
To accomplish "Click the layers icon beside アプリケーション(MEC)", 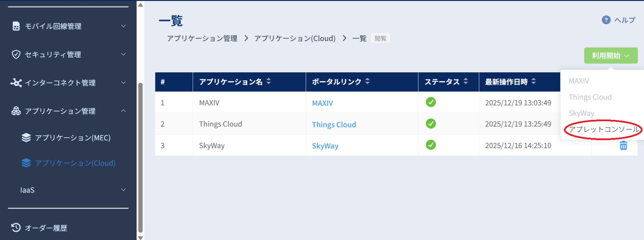I will pyautogui.click(x=26, y=137).
